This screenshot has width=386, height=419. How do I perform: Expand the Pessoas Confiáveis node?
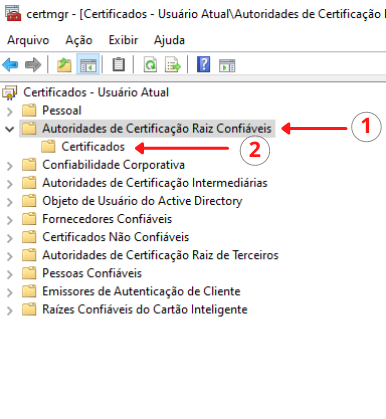[10, 274]
